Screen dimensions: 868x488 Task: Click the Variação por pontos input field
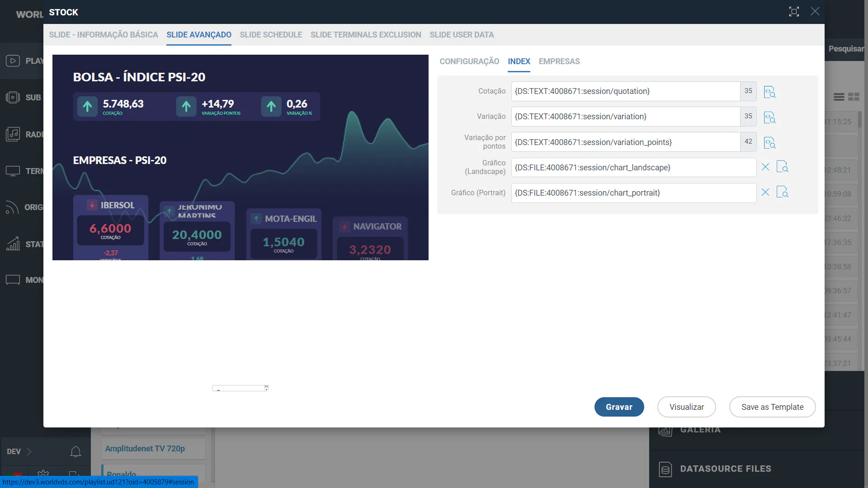pyautogui.click(x=626, y=142)
